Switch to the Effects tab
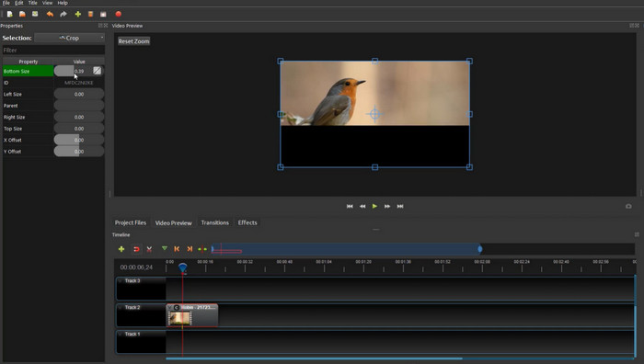The width and height of the screenshot is (644, 364). pyautogui.click(x=247, y=222)
